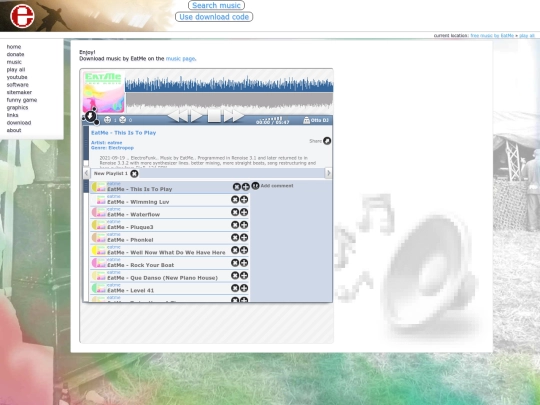Click the Add comment icon
Viewport: 540px width, 405px height.
coord(255,186)
